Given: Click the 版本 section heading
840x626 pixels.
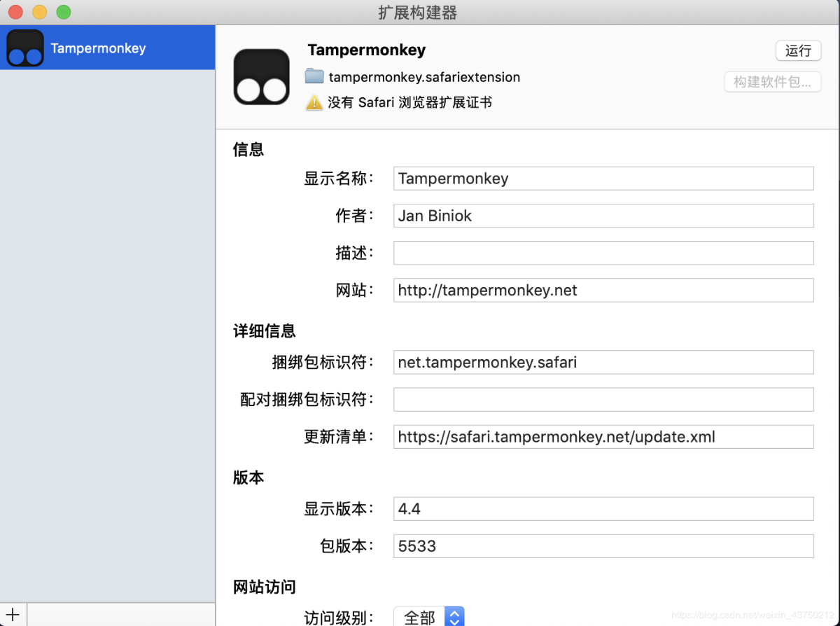Looking at the screenshot, I should (248, 478).
